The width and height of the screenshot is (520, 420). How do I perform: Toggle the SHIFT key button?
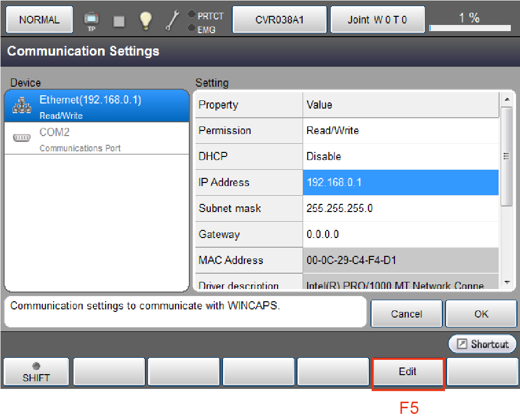[36, 372]
